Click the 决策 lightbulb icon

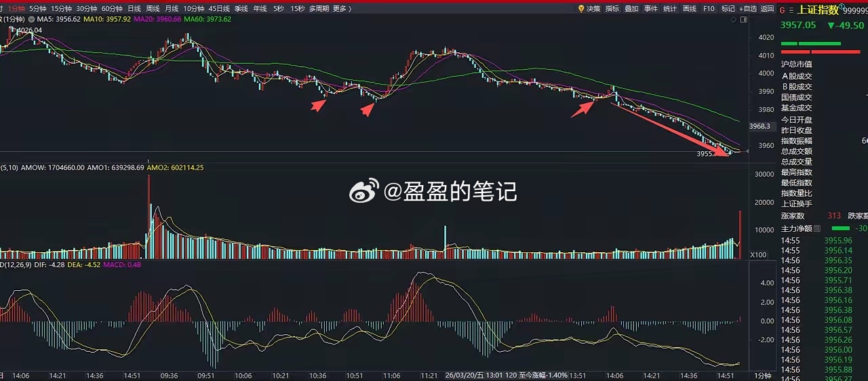(x=582, y=9)
